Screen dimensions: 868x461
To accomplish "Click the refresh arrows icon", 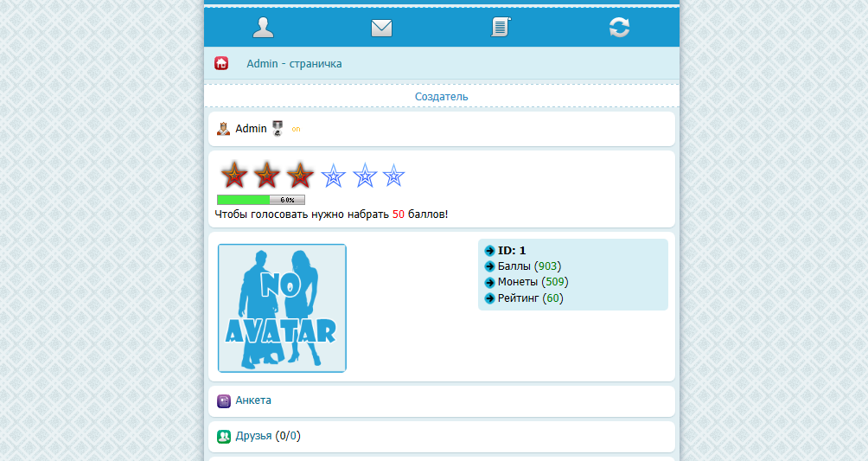I will [619, 27].
